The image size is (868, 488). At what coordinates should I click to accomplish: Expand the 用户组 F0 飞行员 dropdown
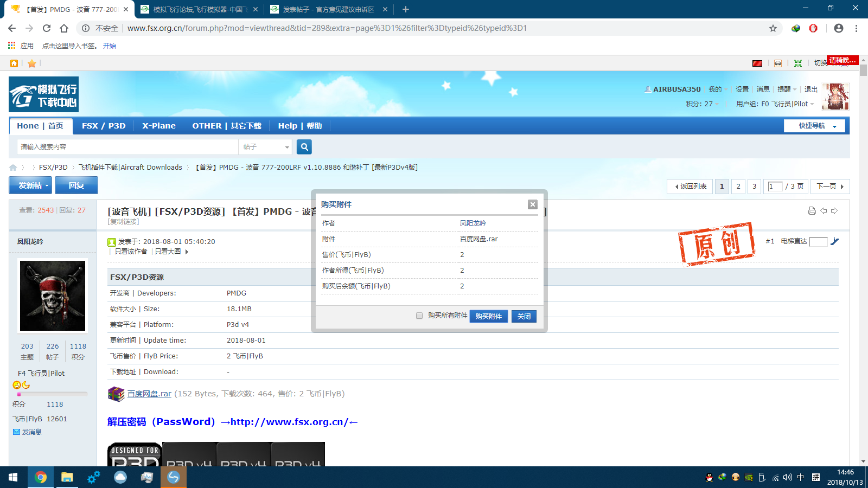point(775,104)
